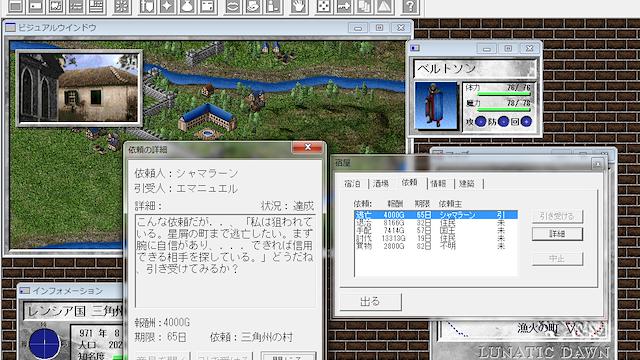Click the triangle tent toolbar icon
The width and height of the screenshot is (640, 360).
384,6
